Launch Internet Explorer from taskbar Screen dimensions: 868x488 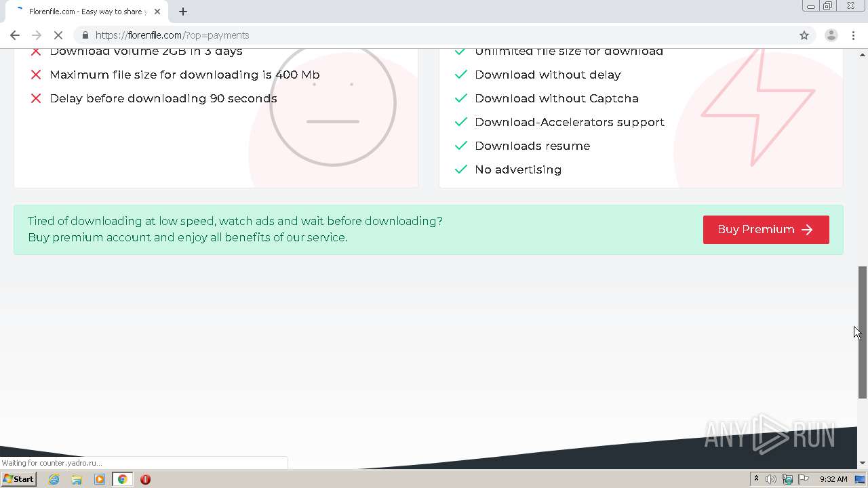[x=54, y=479]
